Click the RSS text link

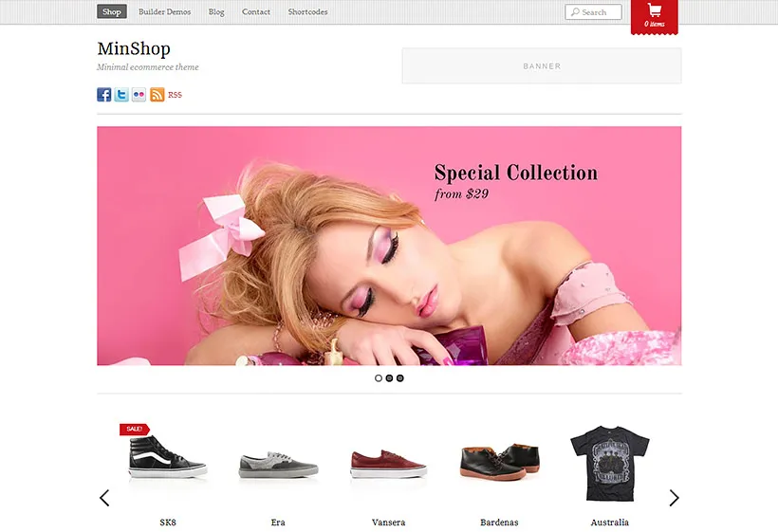175,95
